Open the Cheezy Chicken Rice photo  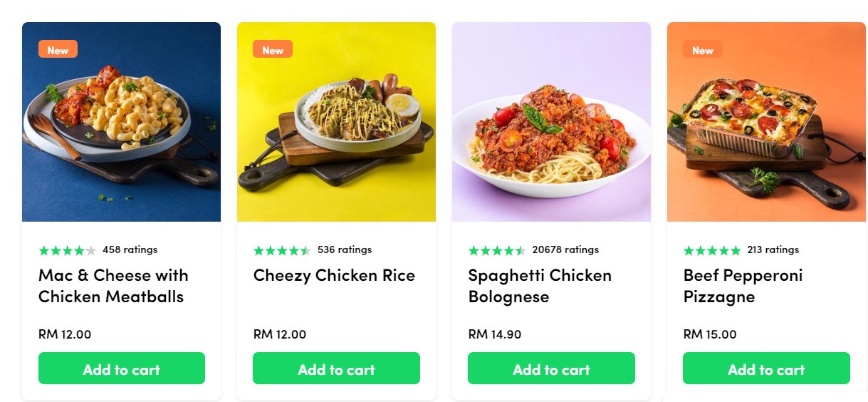click(336, 122)
